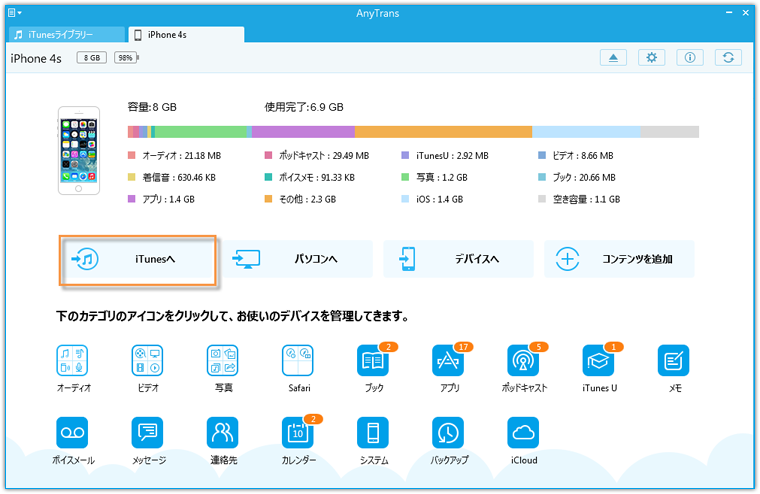Click the iOS : 1.4 GB legend entry
Image resolution: width=760 pixels, height=494 pixels.
pos(432,199)
